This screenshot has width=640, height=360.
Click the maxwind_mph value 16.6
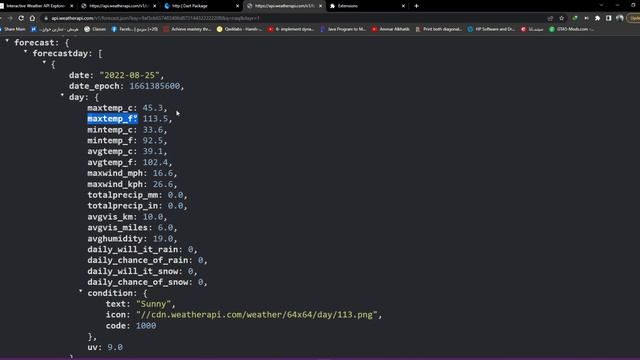coord(163,173)
